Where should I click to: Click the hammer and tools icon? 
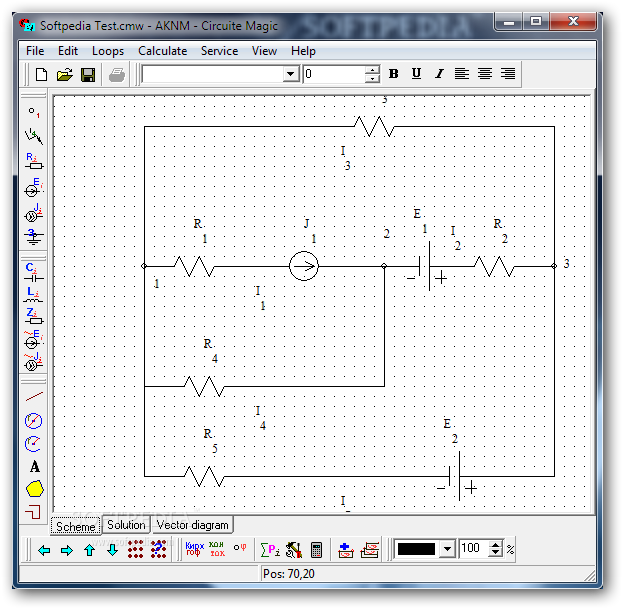pos(294,550)
